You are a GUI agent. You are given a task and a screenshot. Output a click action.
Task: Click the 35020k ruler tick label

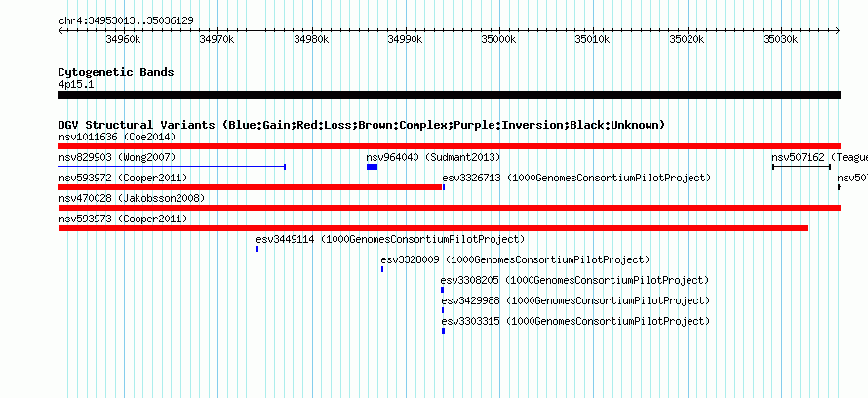click(x=688, y=39)
